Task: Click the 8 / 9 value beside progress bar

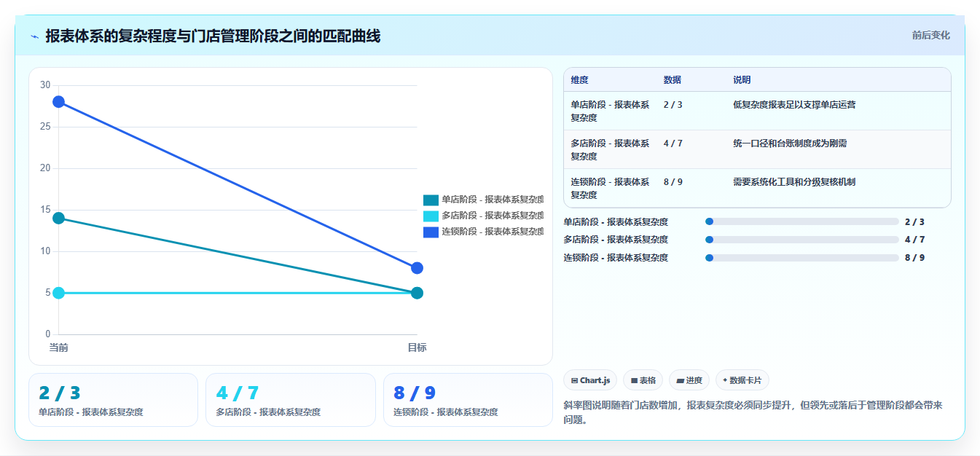Action: click(x=914, y=258)
